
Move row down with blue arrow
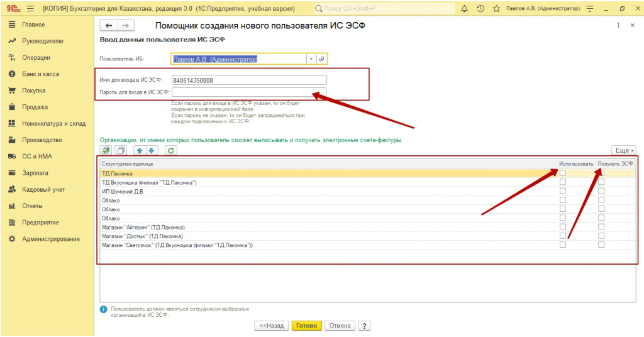[x=151, y=150]
